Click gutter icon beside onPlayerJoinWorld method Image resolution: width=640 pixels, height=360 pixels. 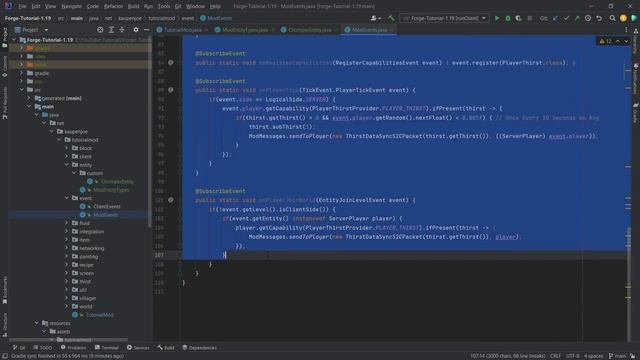171,200
